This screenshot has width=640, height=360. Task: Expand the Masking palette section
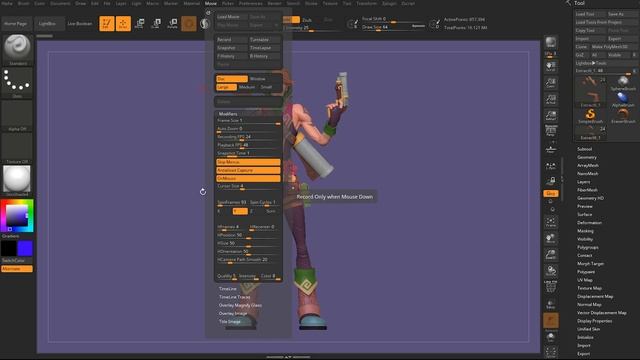click(585, 231)
